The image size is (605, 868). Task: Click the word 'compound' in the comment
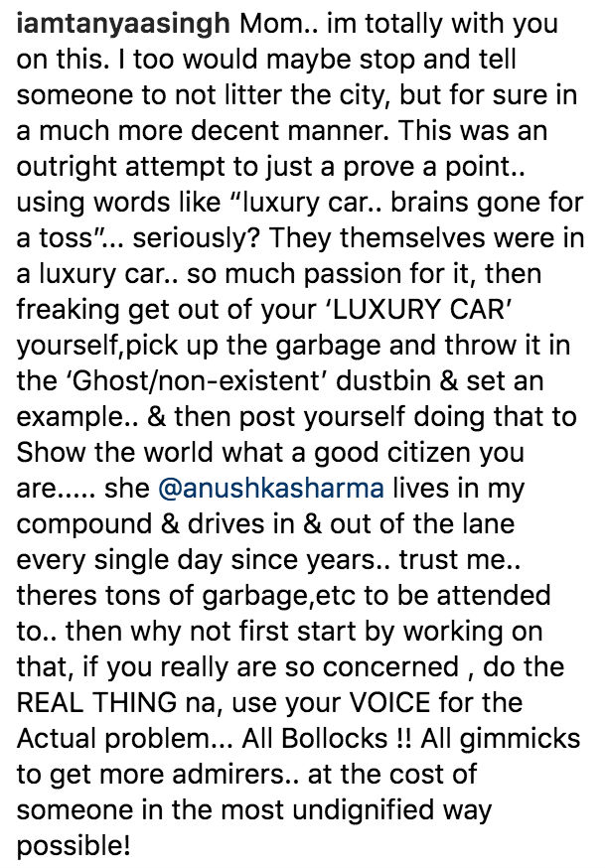point(84,524)
